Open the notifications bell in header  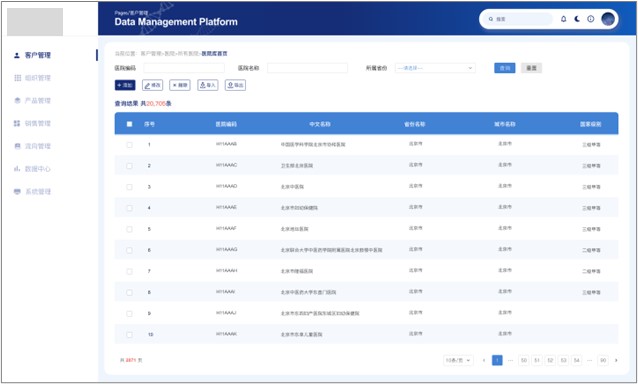564,19
